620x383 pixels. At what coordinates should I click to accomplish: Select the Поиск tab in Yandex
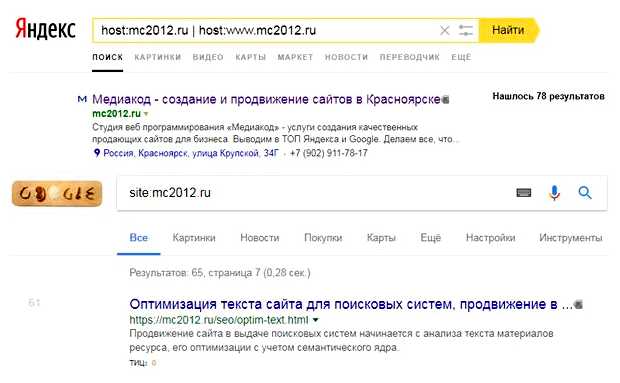click(x=108, y=57)
